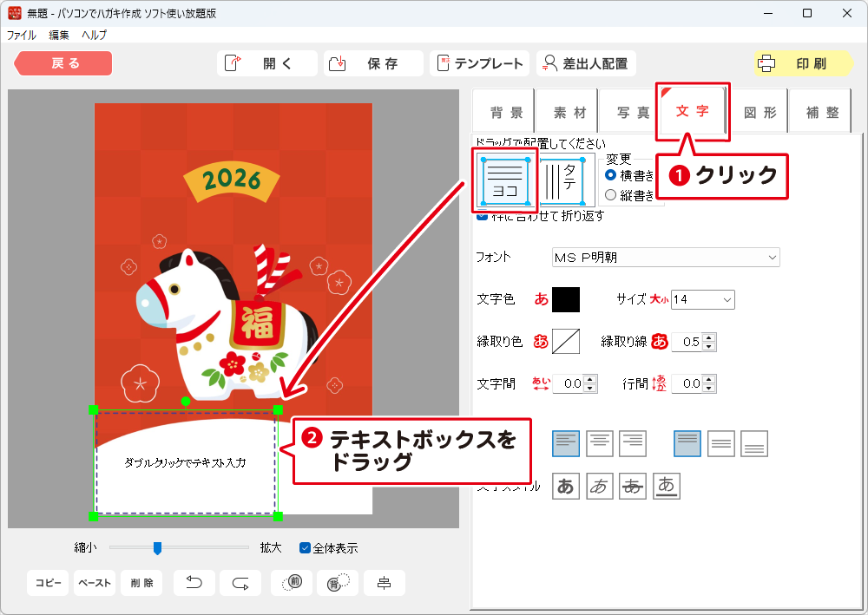Apply center horizontal text alignment
The image size is (868, 615).
[600, 443]
